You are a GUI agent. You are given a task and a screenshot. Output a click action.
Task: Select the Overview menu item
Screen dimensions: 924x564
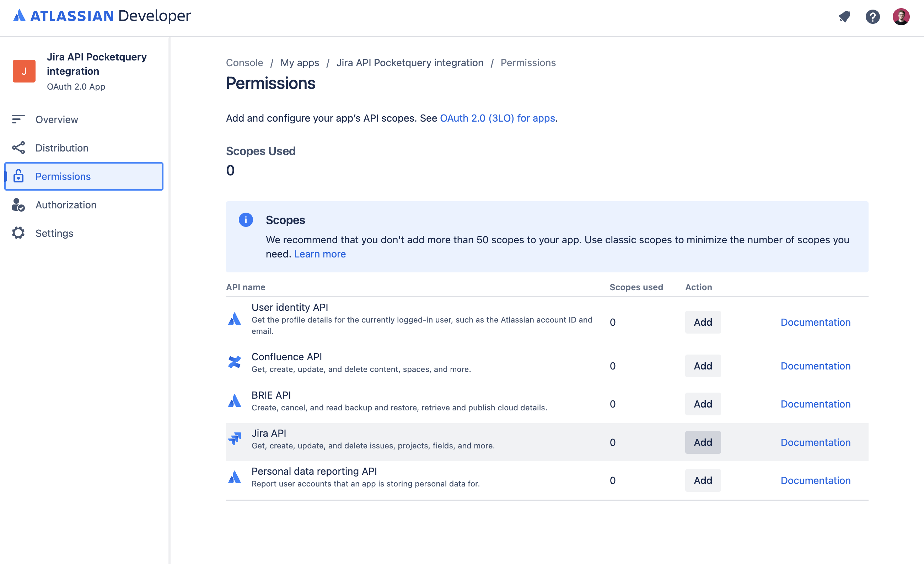[x=57, y=119]
